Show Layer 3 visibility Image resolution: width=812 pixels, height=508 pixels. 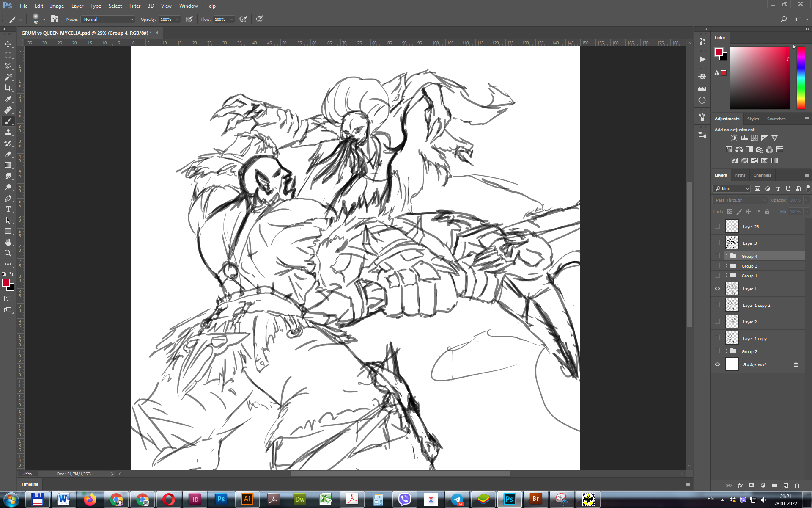[x=717, y=243]
